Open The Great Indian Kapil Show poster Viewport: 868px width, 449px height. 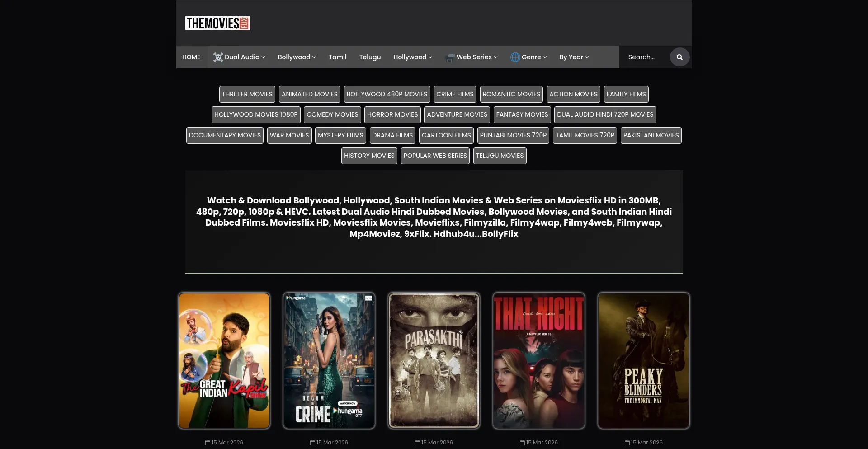224,360
